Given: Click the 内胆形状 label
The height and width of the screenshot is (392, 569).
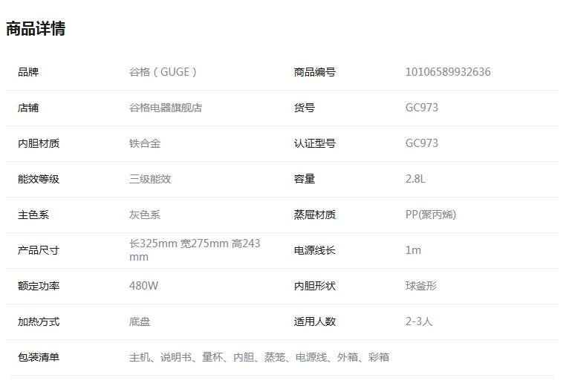Looking at the screenshot, I should pyautogui.click(x=315, y=286).
